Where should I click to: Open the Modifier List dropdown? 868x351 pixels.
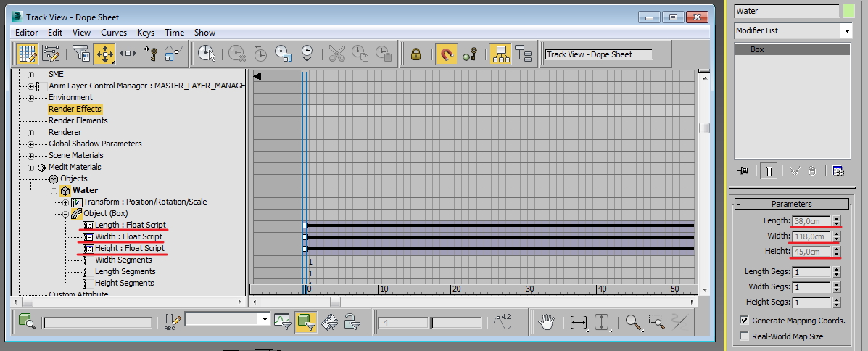click(793, 30)
